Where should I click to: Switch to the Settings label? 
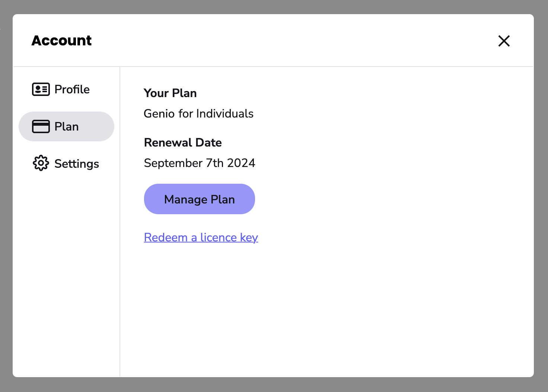pos(77,164)
